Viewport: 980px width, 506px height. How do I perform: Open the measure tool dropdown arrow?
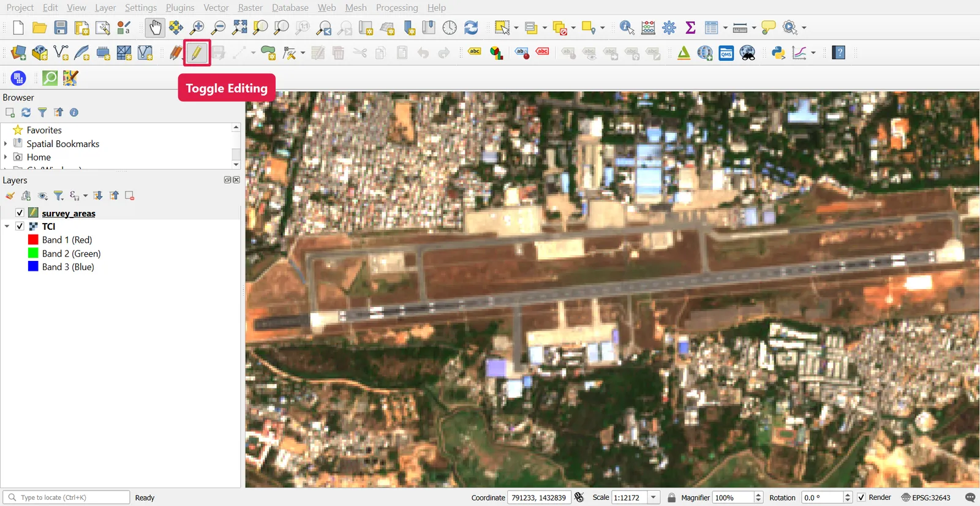pos(754,28)
